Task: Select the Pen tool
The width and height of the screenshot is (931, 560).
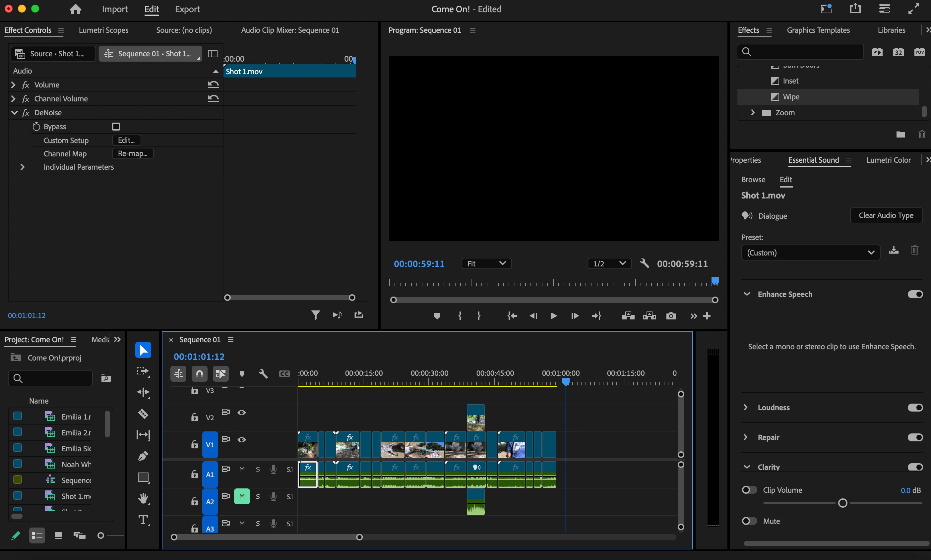Action: coord(143,456)
